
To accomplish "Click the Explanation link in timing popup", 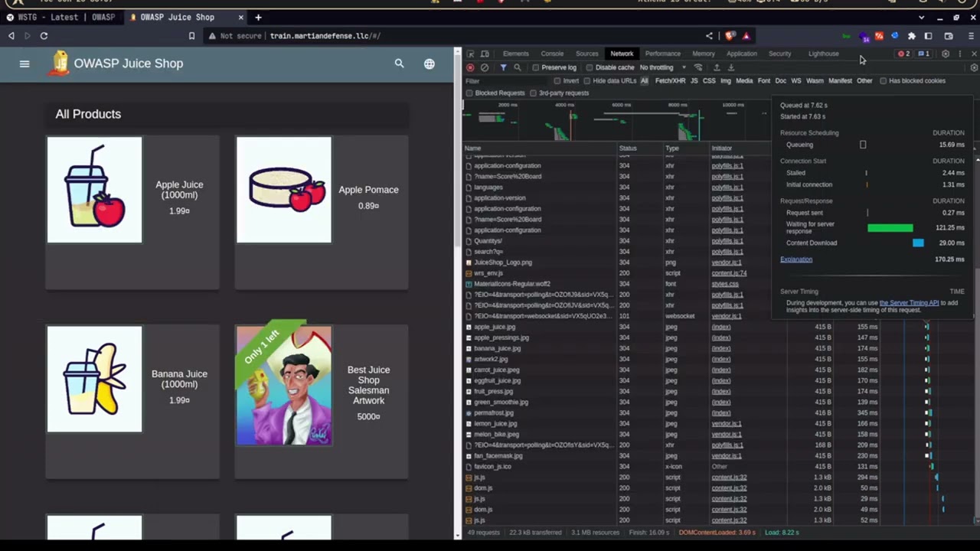I will (796, 259).
